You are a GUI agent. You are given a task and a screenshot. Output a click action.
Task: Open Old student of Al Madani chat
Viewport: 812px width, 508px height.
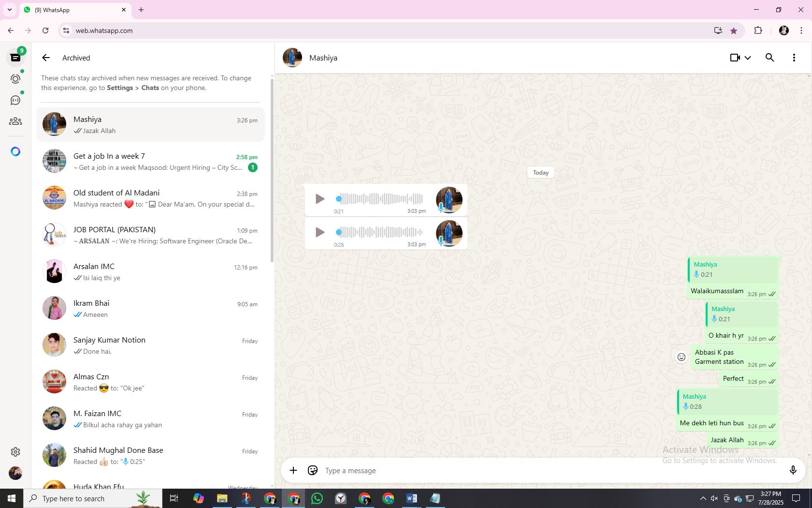coord(150,198)
